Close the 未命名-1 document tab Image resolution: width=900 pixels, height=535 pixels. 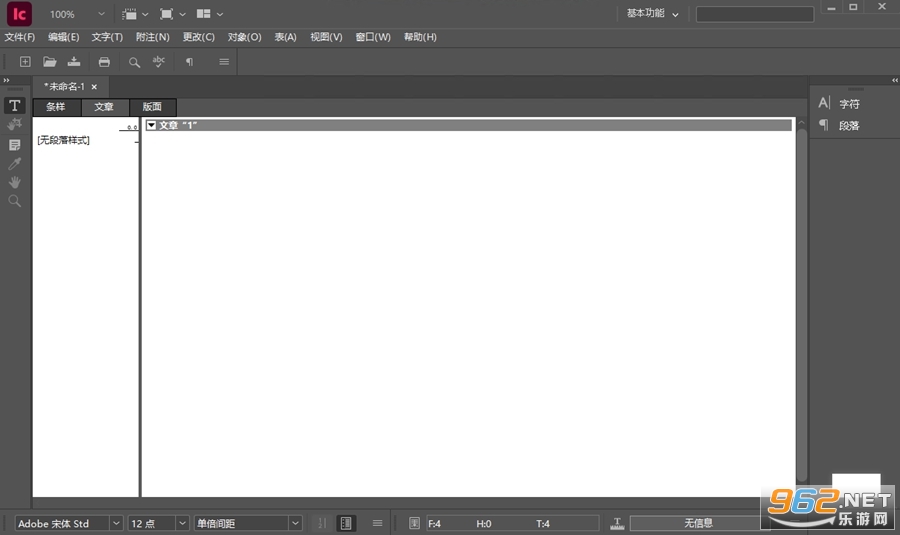tap(94, 87)
